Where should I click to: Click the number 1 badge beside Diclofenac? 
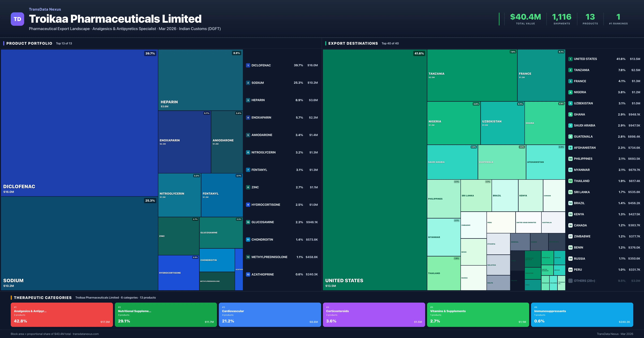pyautogui.click(x=248, y=65)
